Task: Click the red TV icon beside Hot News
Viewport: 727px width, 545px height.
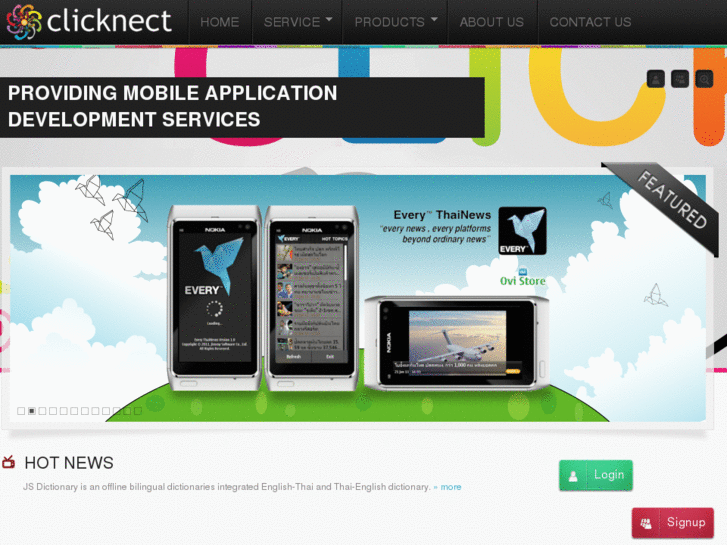Action: [x=9, y=462]
